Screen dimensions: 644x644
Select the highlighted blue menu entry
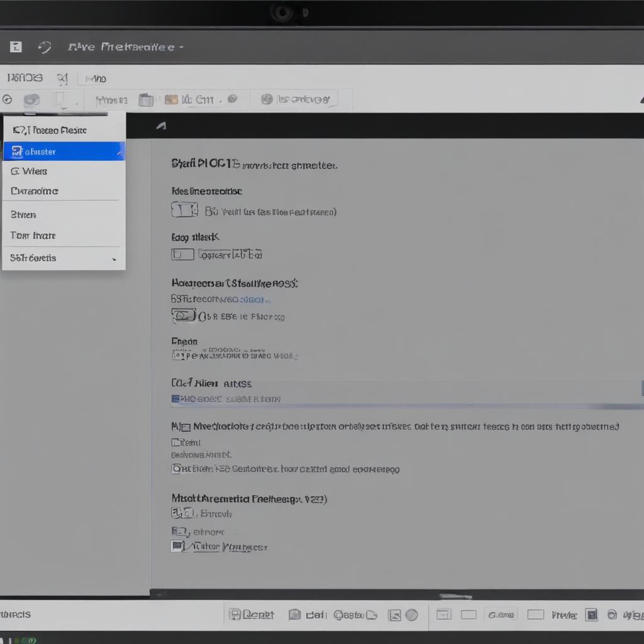click(x=63, y=152)
